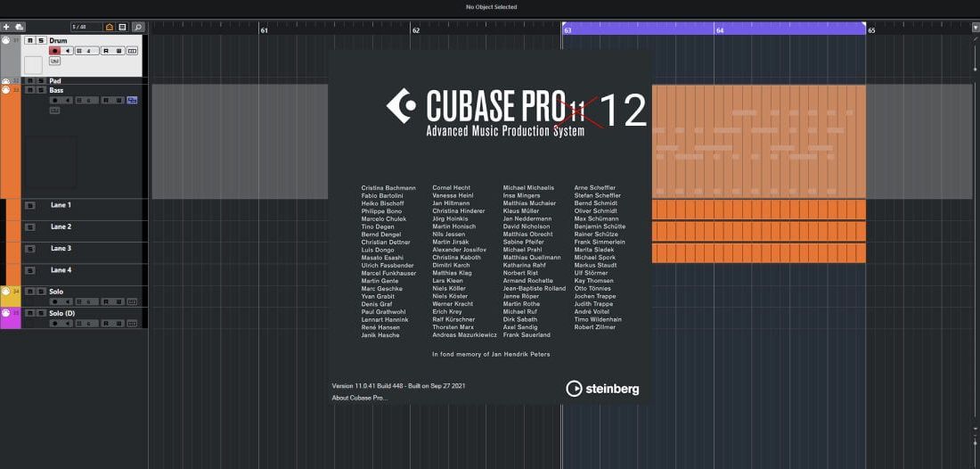Select the gray Bass MIDI part near bar 61
The image size is (980, 469).
pos(240,142)
